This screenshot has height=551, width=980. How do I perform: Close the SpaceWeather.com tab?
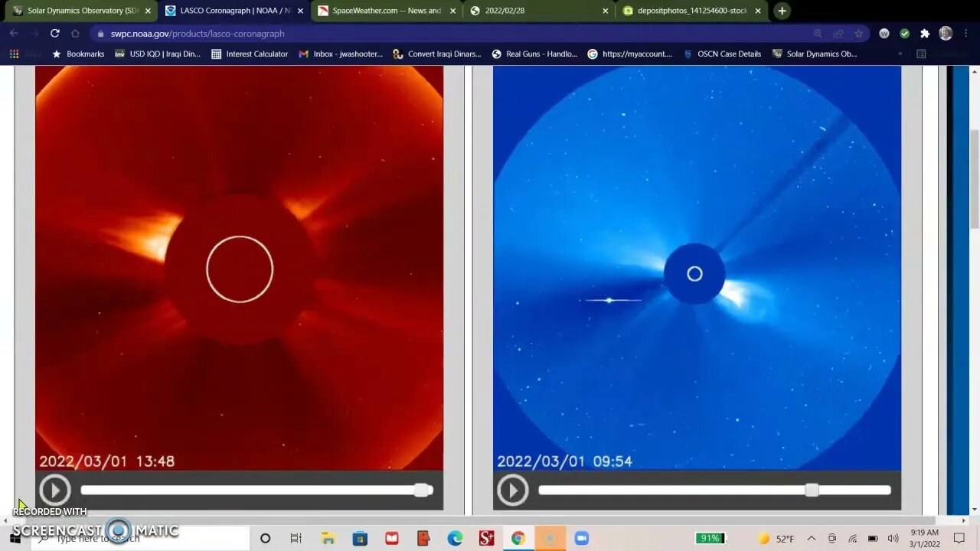452,11
